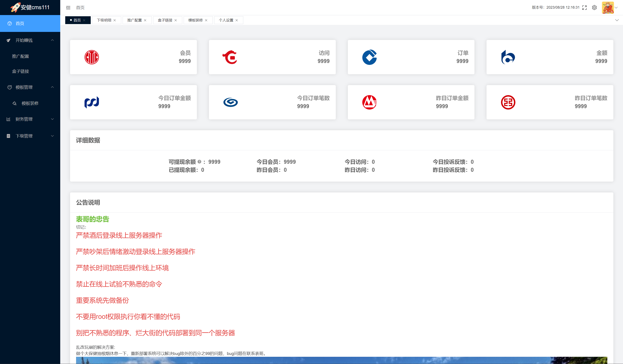Open 盒子链接 in the sidebar

click(x=20, y=71)
